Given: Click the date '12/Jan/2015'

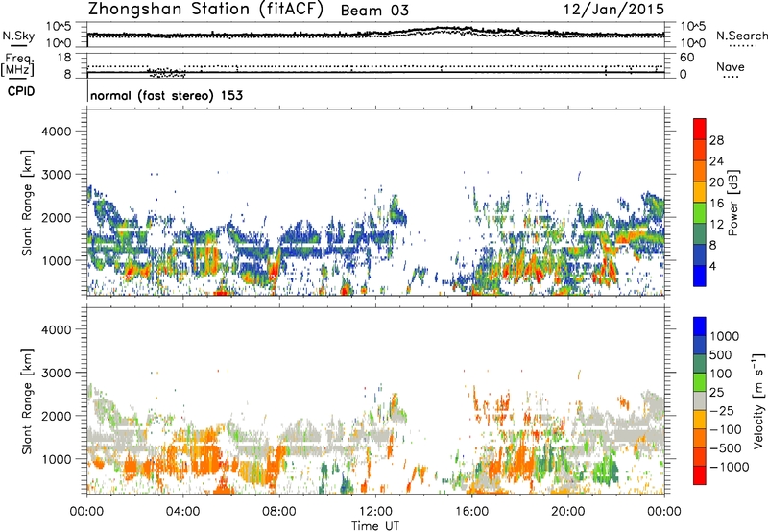Looking at the screenshot, I should 614,10.
